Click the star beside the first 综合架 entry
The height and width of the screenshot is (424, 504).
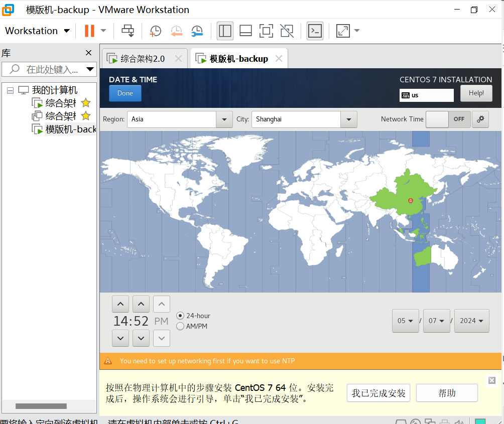[86, 103]
